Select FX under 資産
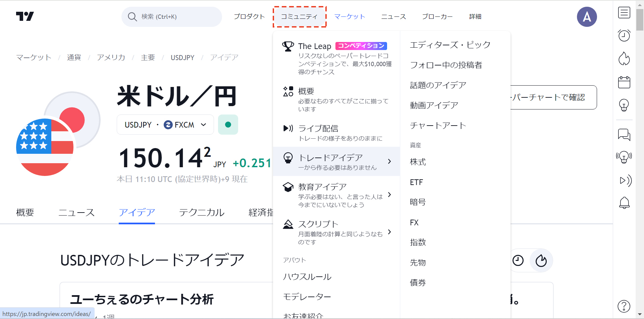Image resolution: width=644 pixels, height=319 pixels. coord(414,223)
